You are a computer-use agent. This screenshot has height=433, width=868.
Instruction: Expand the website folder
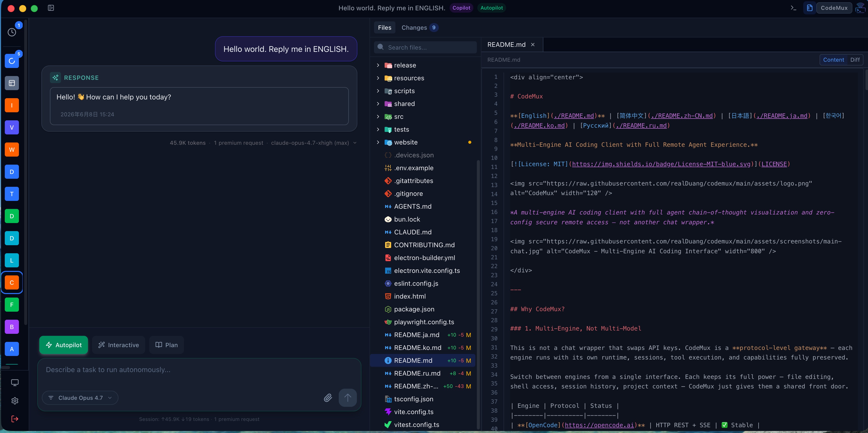pyautogui.click(x=378, y=142)
